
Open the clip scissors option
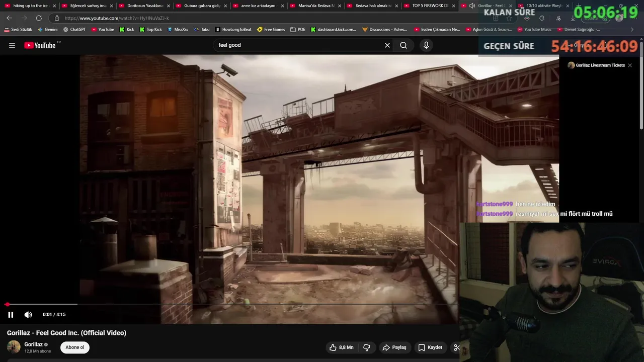pos(456,347)
